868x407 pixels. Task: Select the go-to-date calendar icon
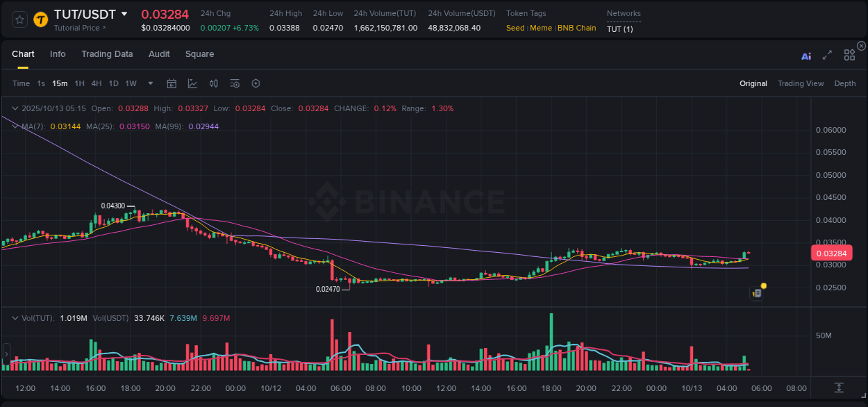[172, 83]
